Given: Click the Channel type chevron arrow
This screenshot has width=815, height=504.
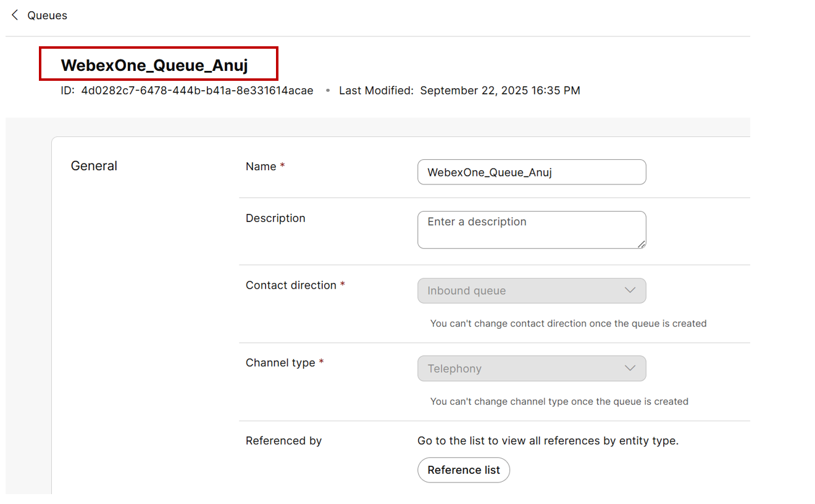Looking at the screenshot, I should coord(630,368).
